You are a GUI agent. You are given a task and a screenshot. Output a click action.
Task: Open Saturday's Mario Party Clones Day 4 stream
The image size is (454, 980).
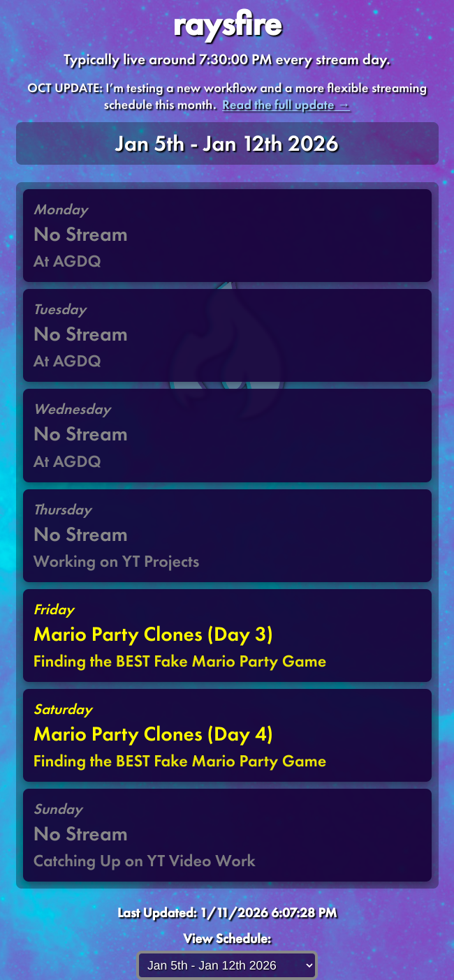pyautogui.click(x=227, y=735)
